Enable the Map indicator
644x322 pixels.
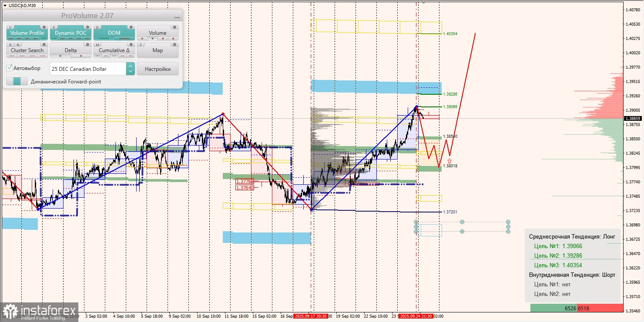point(158,50)
